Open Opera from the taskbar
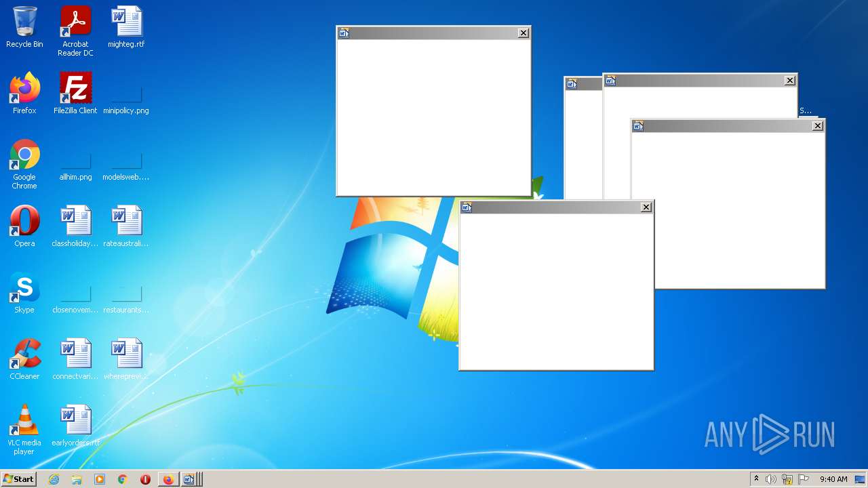 tap(145, 479)
